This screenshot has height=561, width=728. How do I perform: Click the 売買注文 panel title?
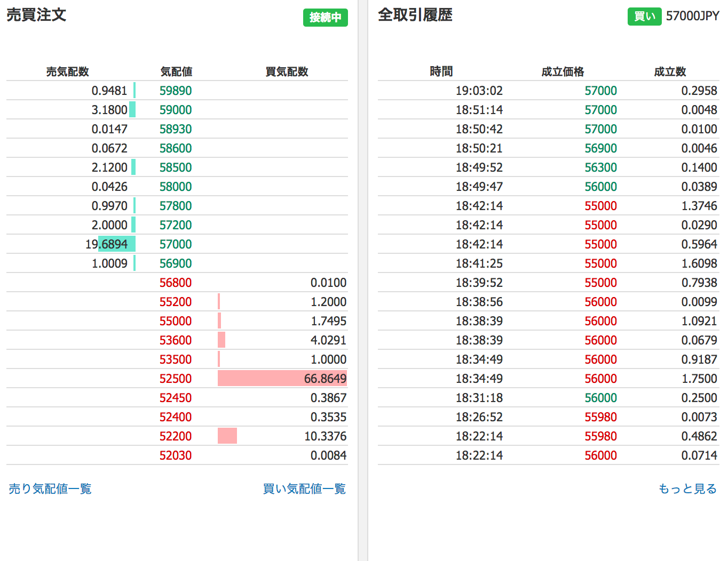[36, 15]
